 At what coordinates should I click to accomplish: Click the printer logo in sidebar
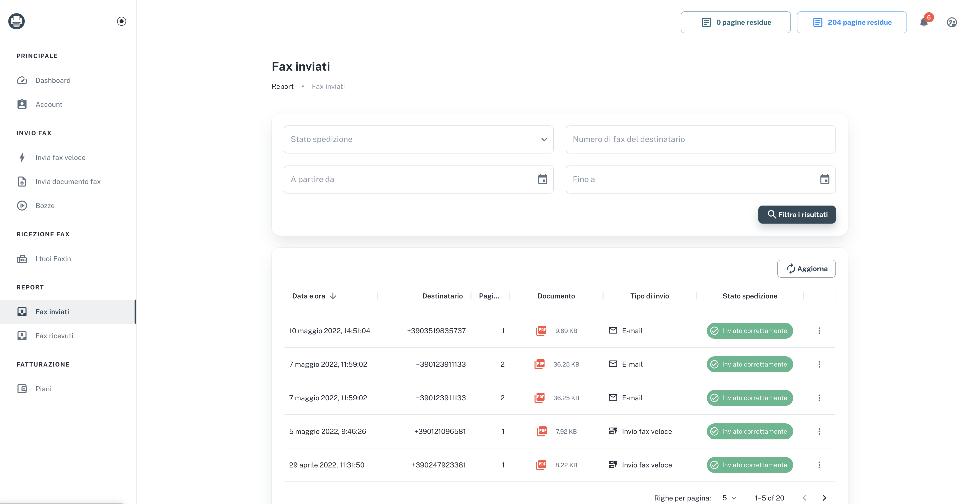(x=16, y=21)
